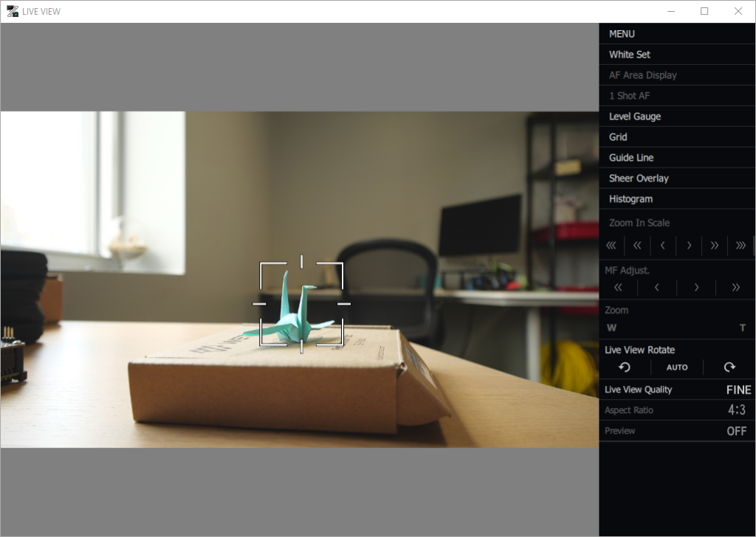Open the Live View Quality FINE setting
The width and height of the screenshot is (756, 537).
pos(676,389)
